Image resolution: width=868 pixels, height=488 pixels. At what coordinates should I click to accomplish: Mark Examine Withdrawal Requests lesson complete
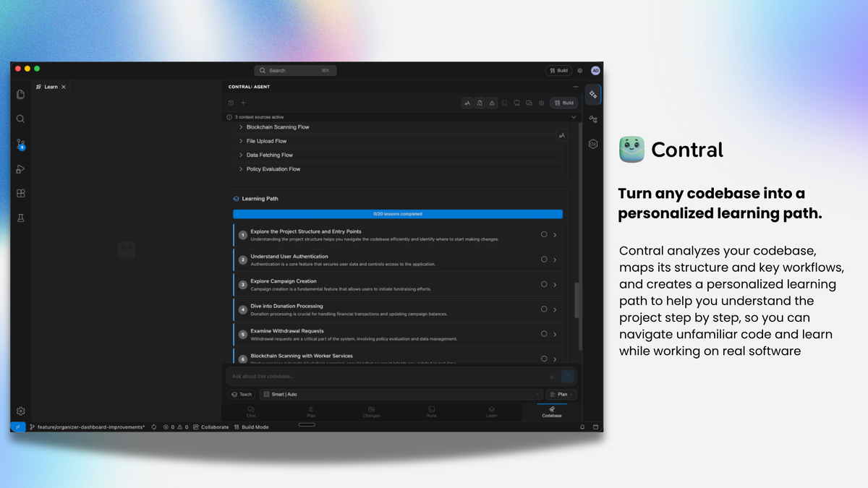(544, 334)
